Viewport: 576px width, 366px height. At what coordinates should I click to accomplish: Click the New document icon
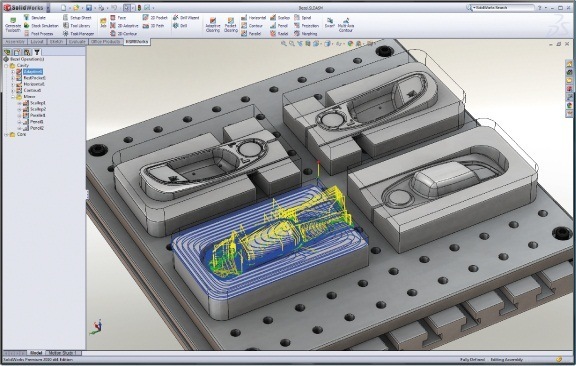[x=64, y=7]
